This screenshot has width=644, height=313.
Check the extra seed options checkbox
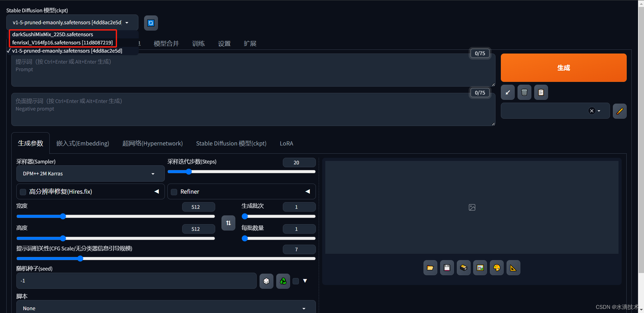(296, 281)
